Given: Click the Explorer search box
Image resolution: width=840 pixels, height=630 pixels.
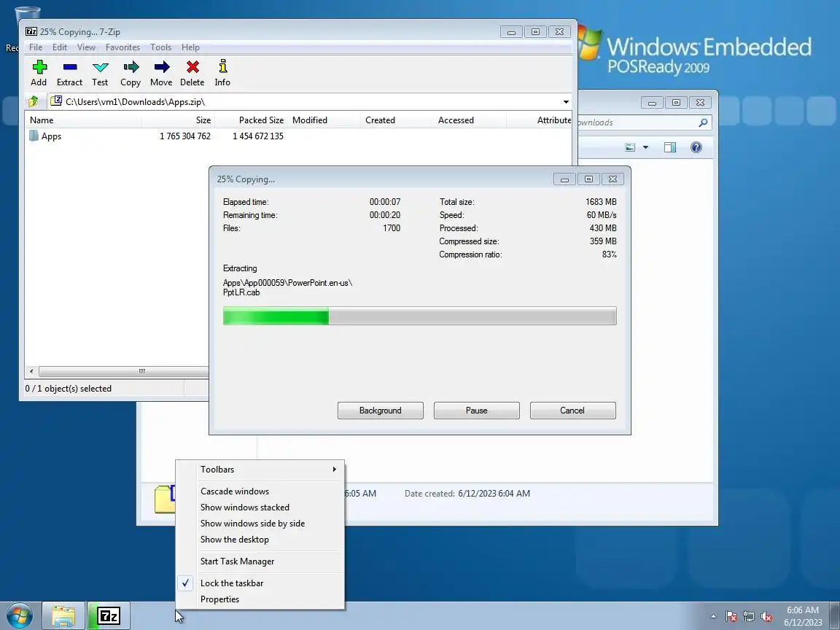Looking at the screenshot, I should click(644, 122).
